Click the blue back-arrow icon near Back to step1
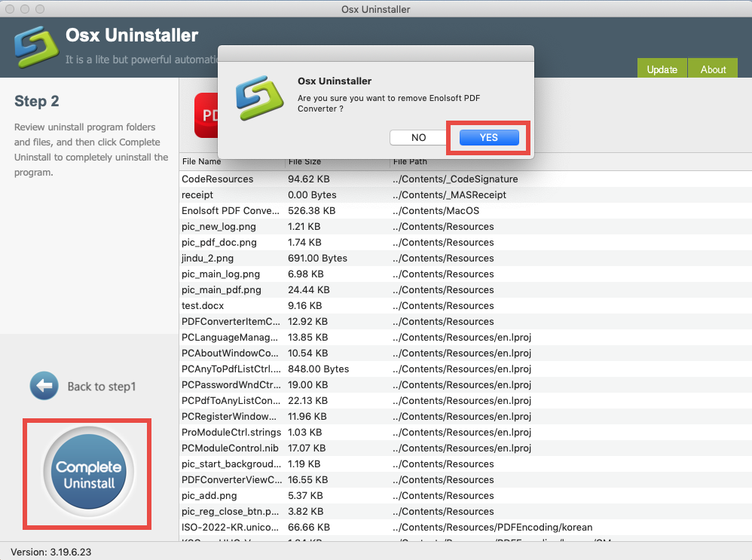The width and height of the screenshot is (752, 560). coord(44,386)
